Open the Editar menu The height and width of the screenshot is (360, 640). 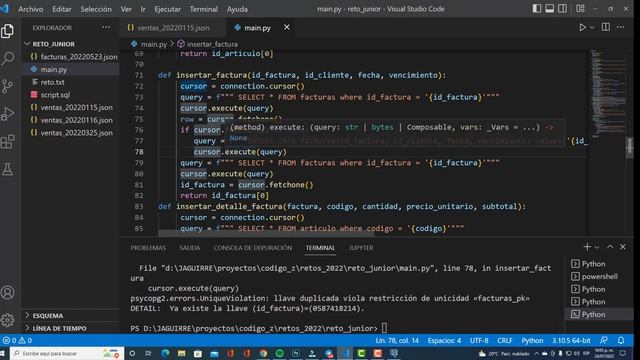point(62,9)
